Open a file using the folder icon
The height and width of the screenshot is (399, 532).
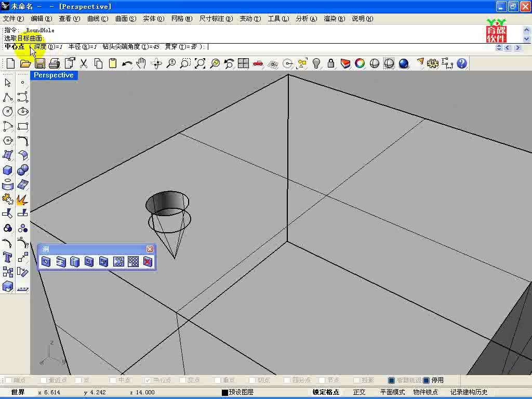pos(25,63)
